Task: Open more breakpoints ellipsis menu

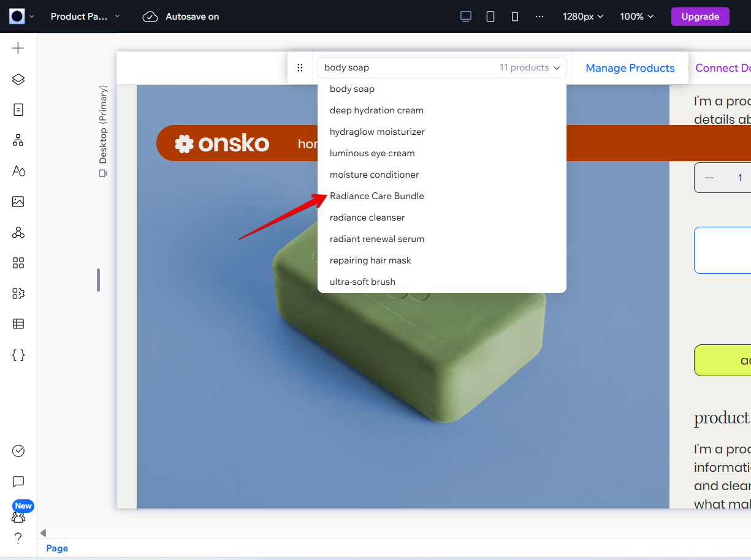Action: coord(539,17)
